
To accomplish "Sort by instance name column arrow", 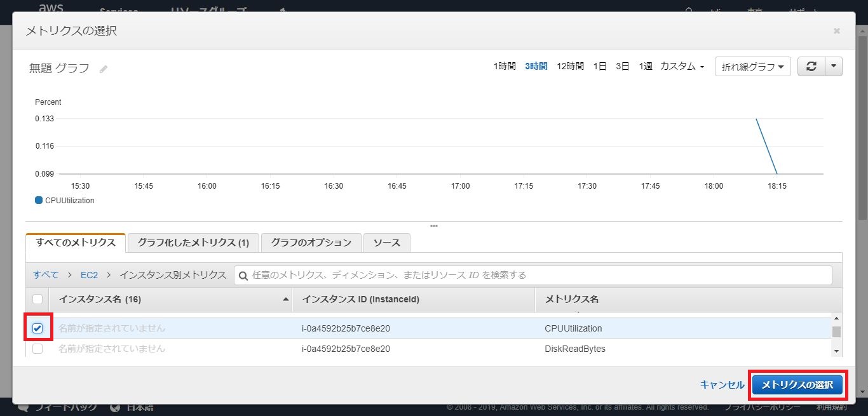I will tap(286, 299).
